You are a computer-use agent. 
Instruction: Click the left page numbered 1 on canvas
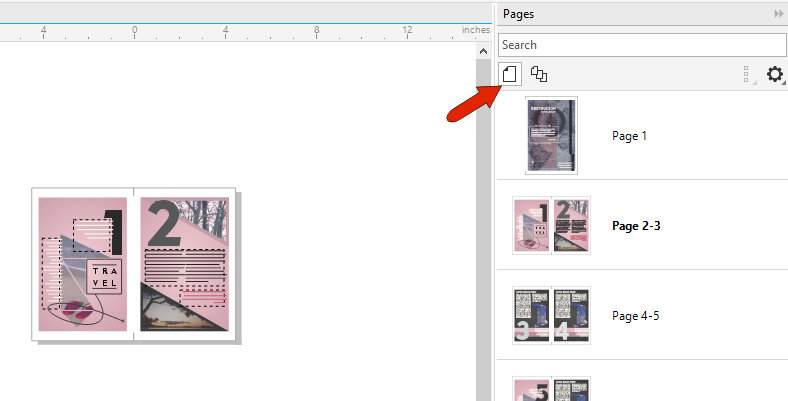83,264
